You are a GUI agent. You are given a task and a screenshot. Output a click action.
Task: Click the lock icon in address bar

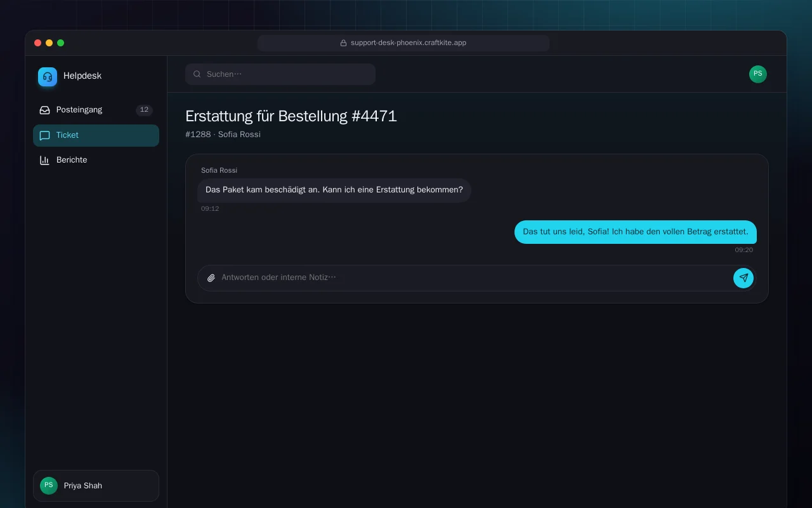(343, 43)
